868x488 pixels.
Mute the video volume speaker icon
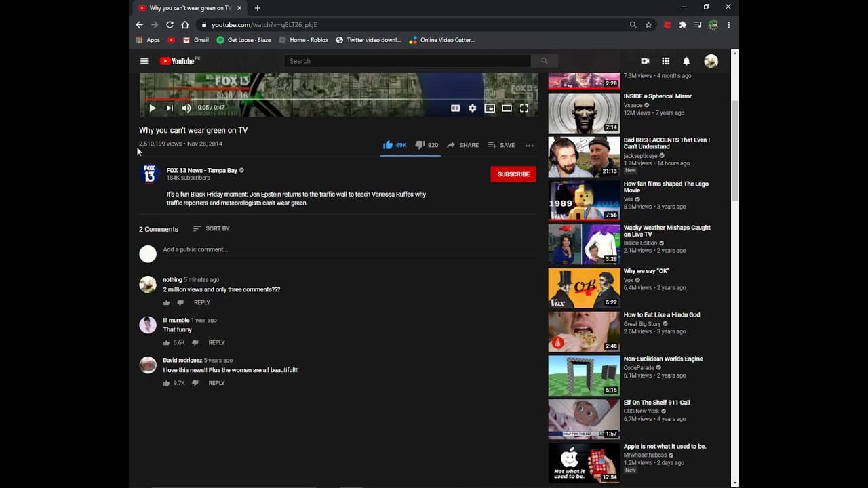pos(186,108)
